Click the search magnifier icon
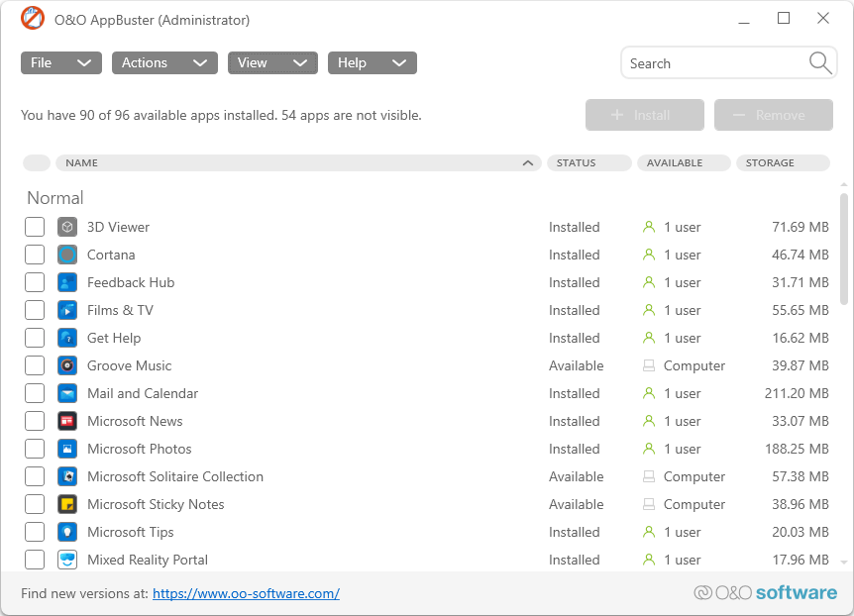Image resolution: width=854 pixels, height=616 pixels. coord(820,63)
